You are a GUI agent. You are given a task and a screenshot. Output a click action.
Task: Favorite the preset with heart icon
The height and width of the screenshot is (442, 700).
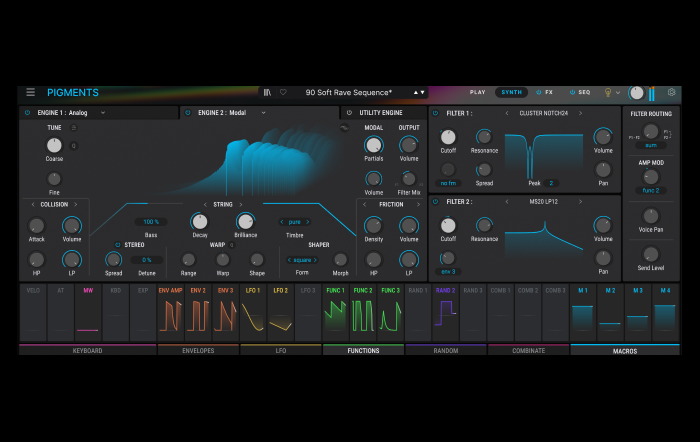click(x=283, y=92)
